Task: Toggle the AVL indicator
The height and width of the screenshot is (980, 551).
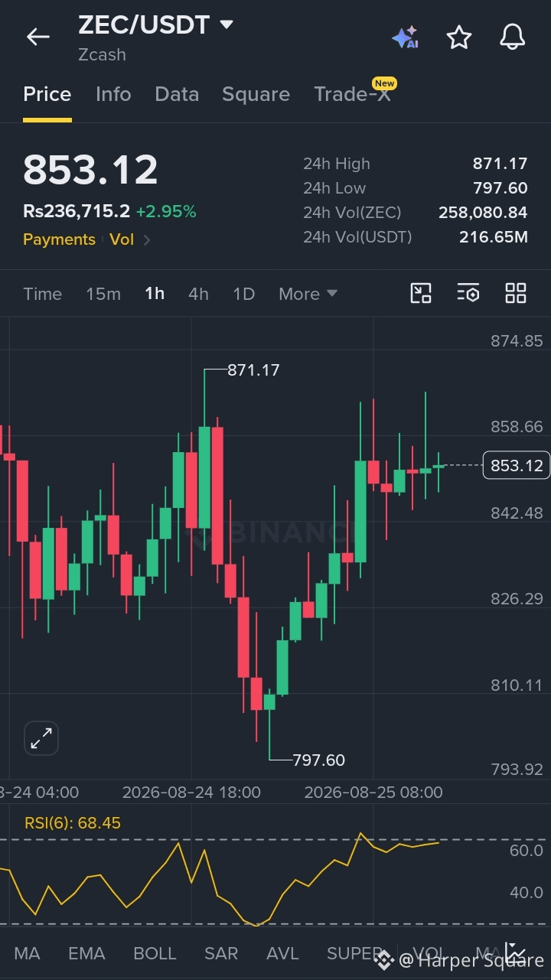Action: 282,953
